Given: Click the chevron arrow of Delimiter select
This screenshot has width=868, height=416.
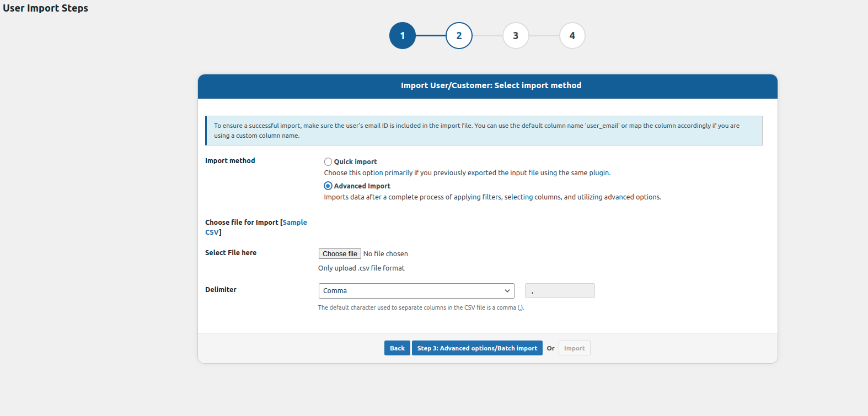Looking at the screenshot, I should pyautogui.click(x=507, y=291).
